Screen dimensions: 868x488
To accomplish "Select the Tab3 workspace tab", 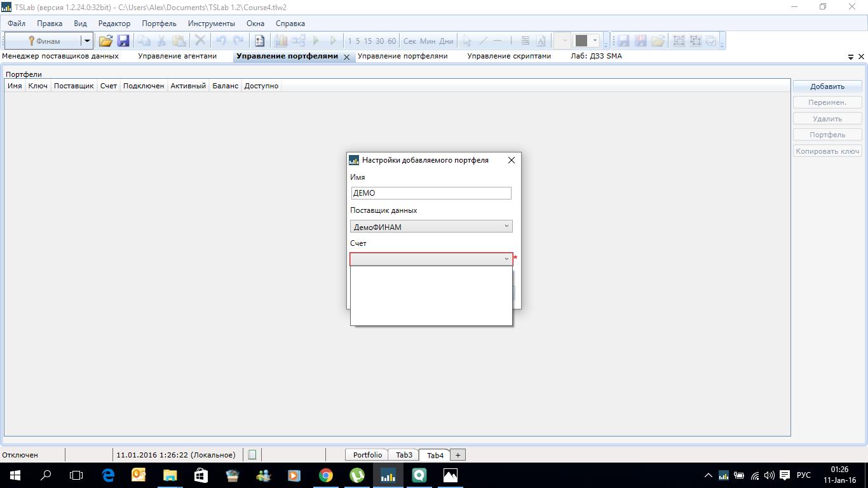I will coord(403,455).
